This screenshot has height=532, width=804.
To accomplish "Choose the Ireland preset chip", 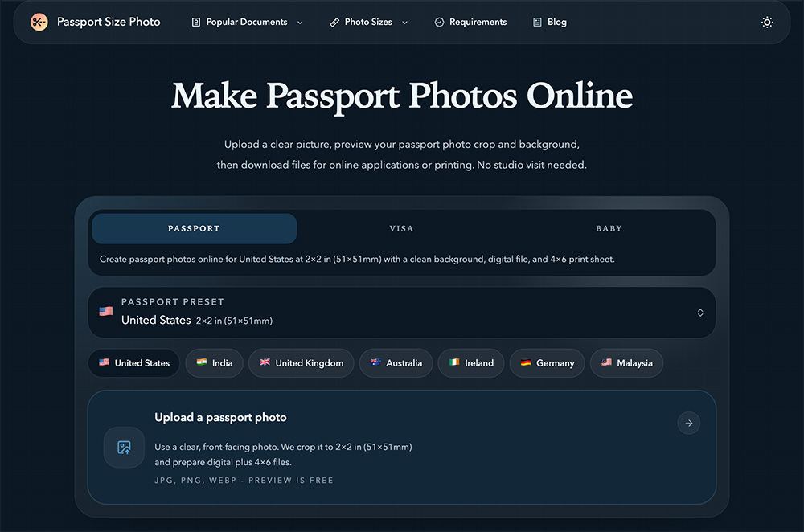I will [x=471, y=363].
